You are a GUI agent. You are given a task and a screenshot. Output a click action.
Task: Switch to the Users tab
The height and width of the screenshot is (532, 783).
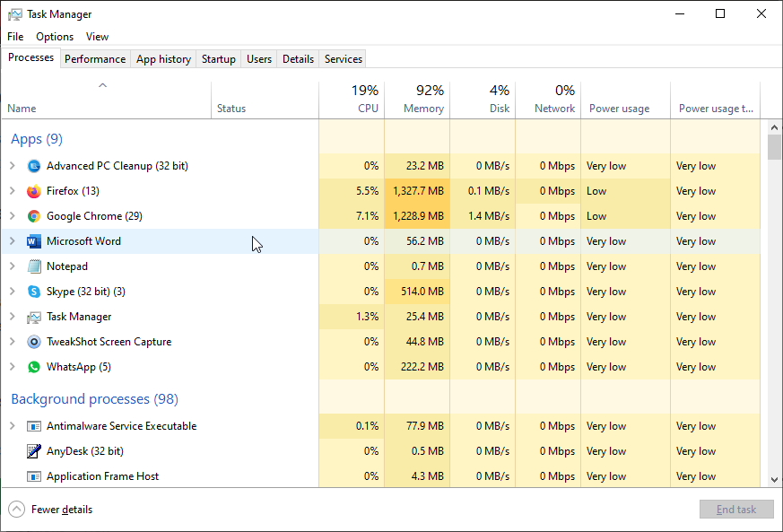pos(259,59)
